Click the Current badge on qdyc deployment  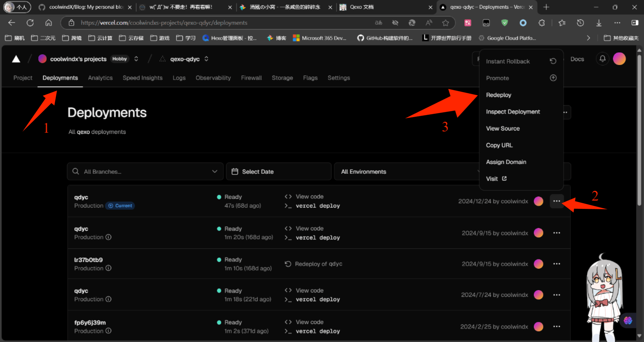(120, 206)
